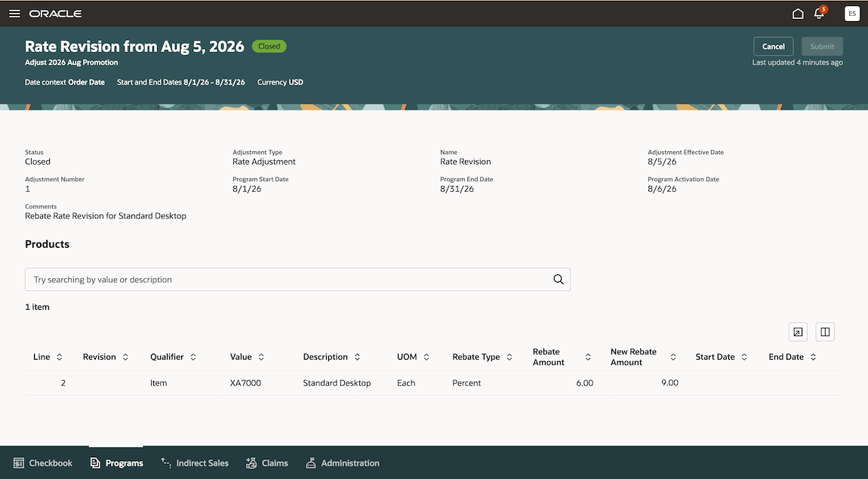Open the Administration tab

click(343, 463)
